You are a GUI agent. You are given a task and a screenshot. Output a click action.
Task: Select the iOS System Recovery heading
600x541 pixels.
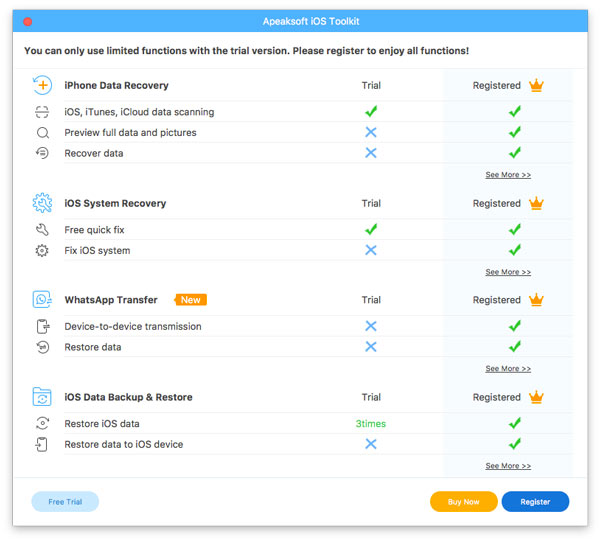(115, 203)
